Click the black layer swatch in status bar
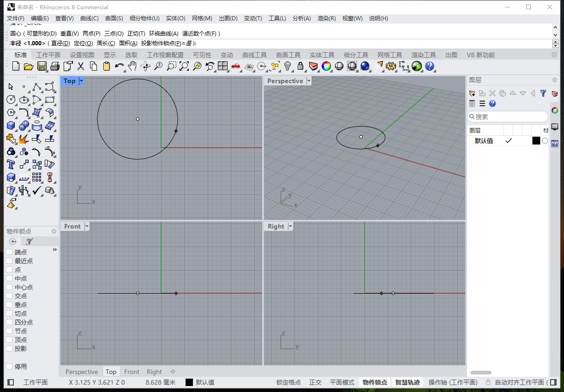Image resolution: width=564 pixels, height=392 pixels. click(x=189, y=382)
